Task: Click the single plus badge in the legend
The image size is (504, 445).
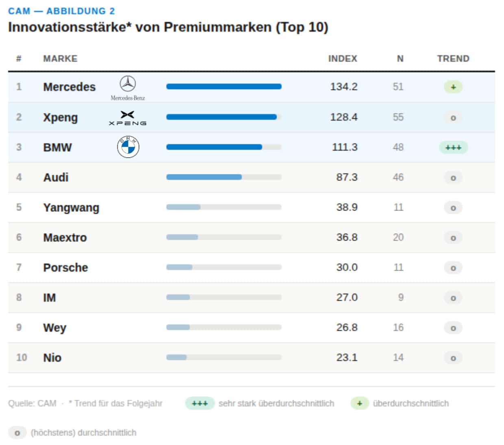Action: coord(359,404)
